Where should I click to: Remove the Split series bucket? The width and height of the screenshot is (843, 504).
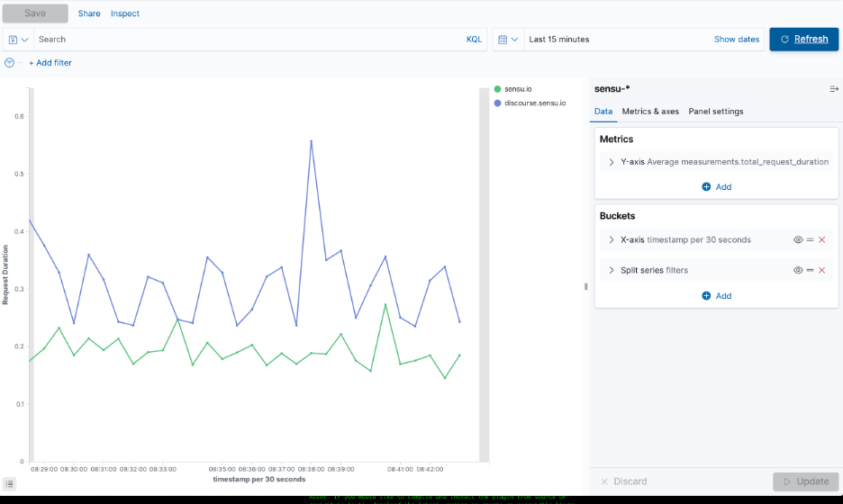point(822,270)
